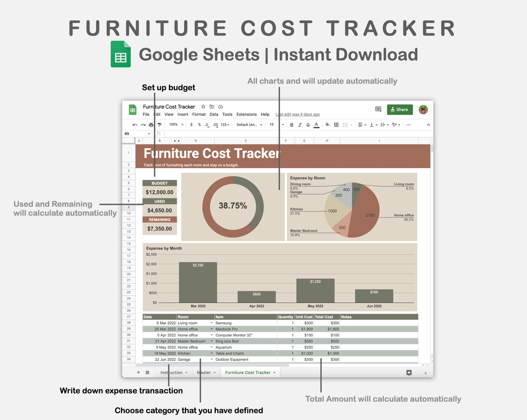The height and width of the screenshot is (420, 527).
Task: Open the font family dropdown
Action: [x=249, y=125]
